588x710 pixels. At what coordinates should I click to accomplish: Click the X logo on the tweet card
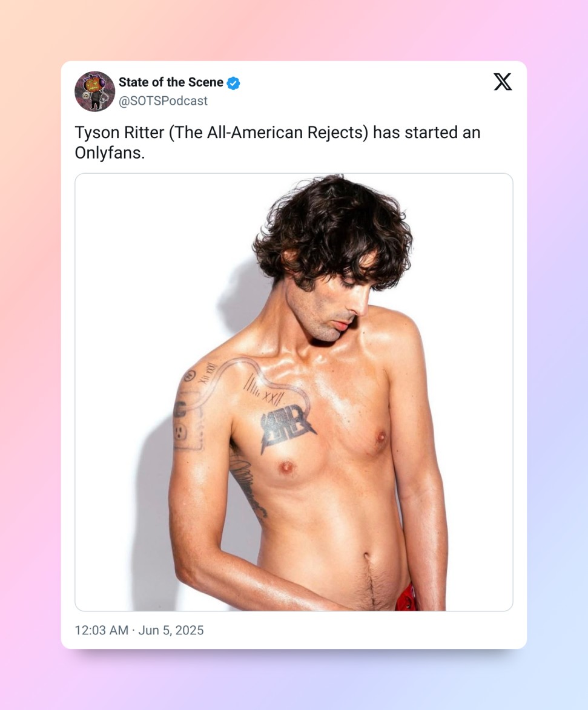click(x=503, y=82)
